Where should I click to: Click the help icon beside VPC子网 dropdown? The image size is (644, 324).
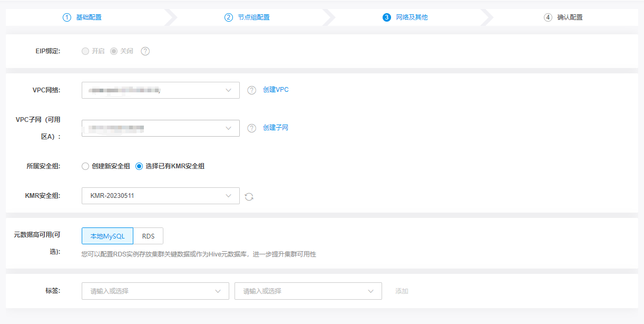252,128
